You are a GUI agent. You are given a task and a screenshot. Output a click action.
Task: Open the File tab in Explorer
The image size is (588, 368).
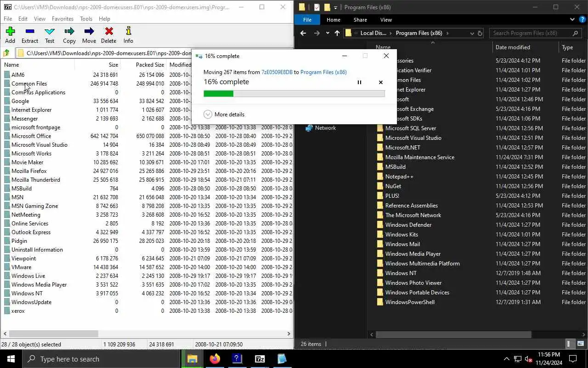(307, 20)
